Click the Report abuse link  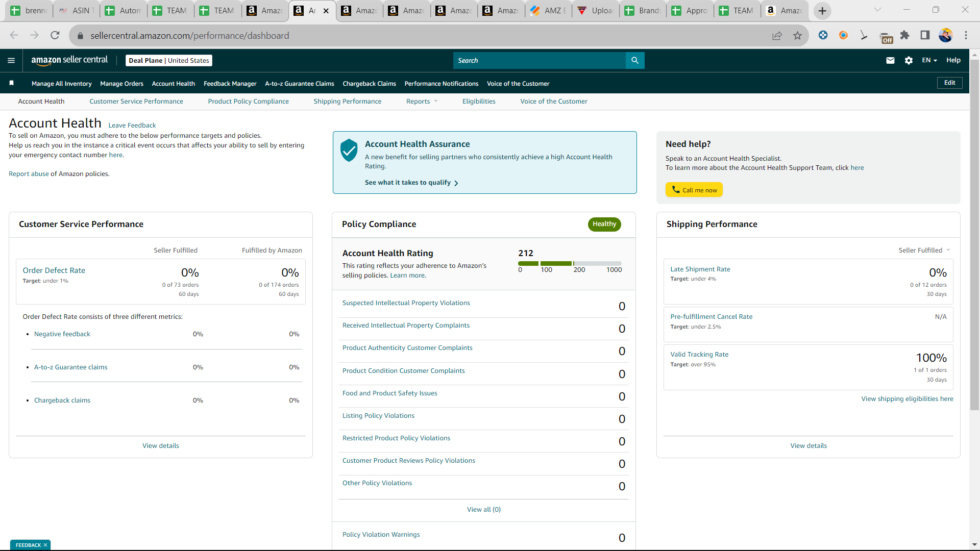[29, 173]
